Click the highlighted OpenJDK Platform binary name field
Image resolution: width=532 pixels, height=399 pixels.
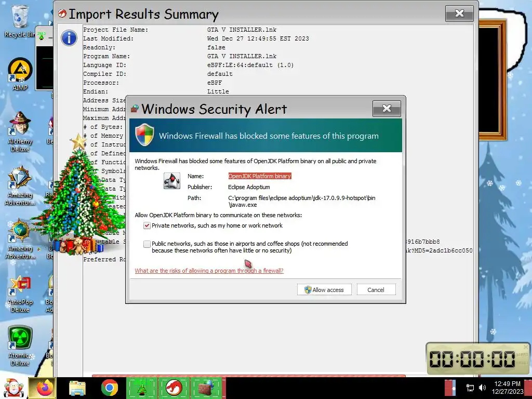[x=260, y=176]
